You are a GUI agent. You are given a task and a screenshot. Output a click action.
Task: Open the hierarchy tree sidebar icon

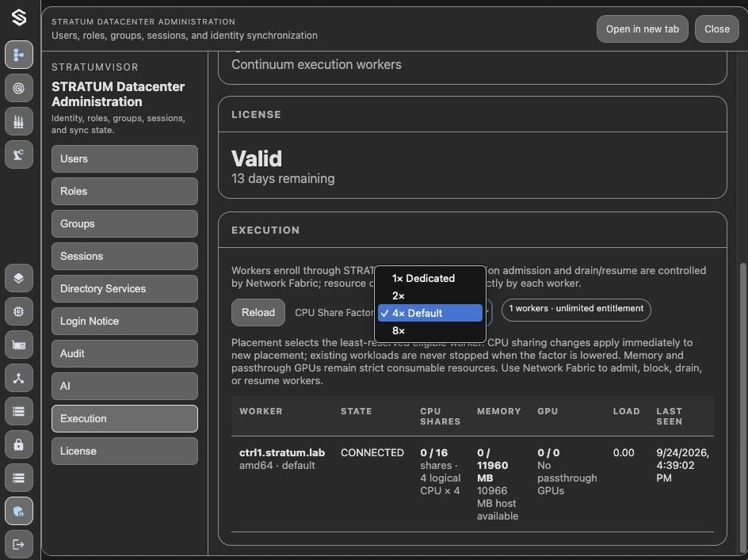[x=19, y=55]
